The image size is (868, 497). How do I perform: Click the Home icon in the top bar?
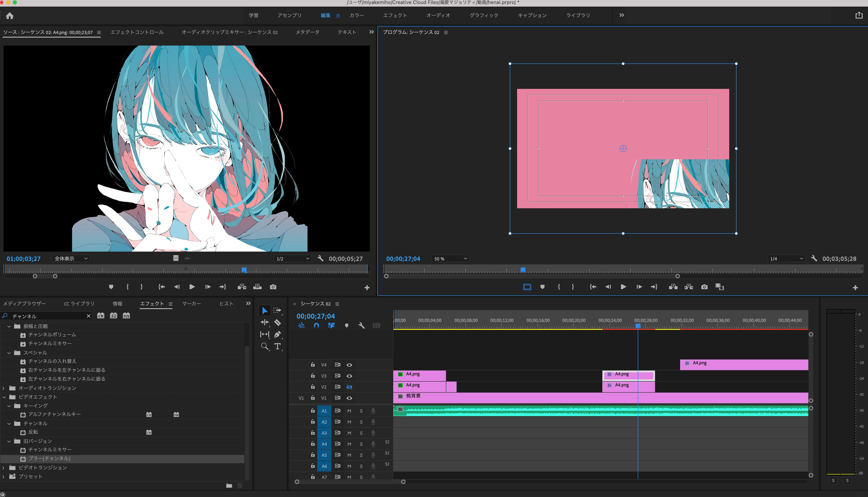[10, 16]
